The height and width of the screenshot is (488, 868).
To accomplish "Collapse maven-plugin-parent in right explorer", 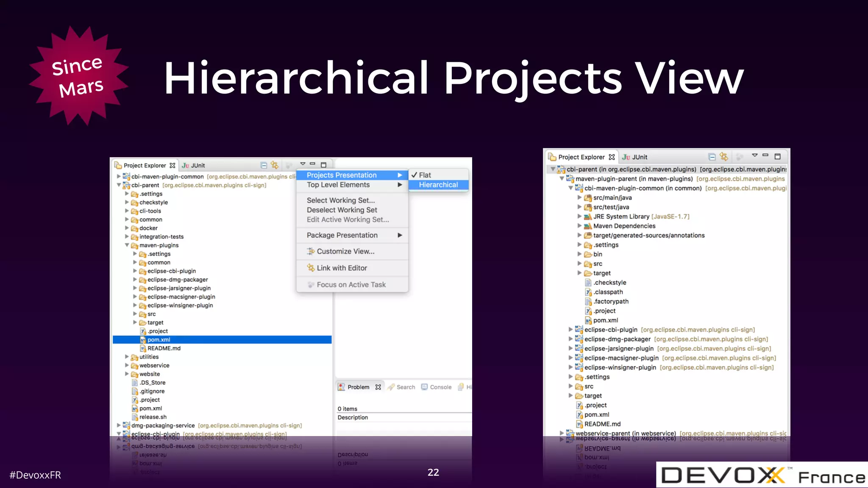I will 562,179.
